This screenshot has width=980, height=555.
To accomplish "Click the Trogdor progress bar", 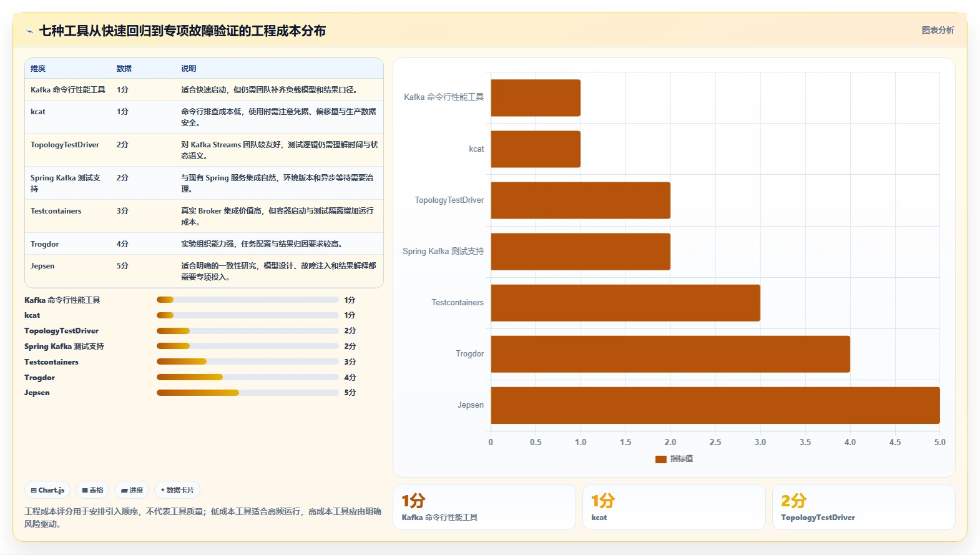I will 247,377.
